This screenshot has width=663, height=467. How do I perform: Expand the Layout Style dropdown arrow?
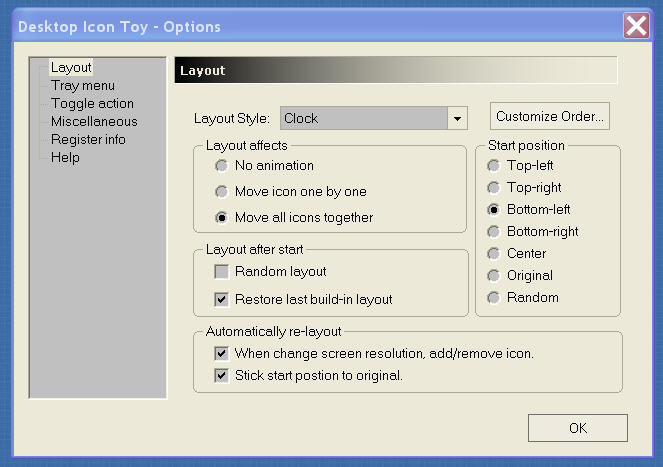457,118
